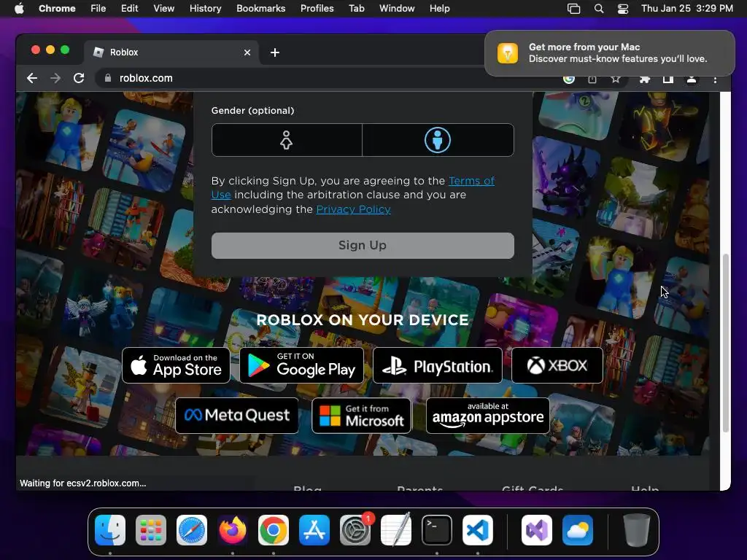Open a new browser tab

tap(275, 52)
